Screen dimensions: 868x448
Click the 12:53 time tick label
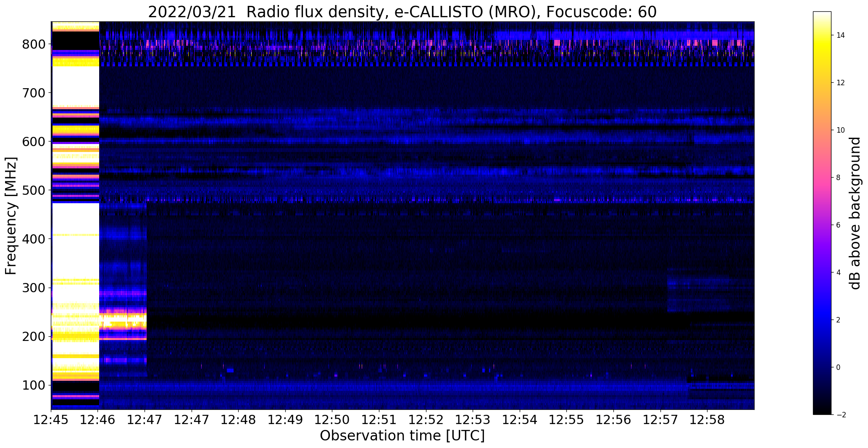[x=473, y=420]
